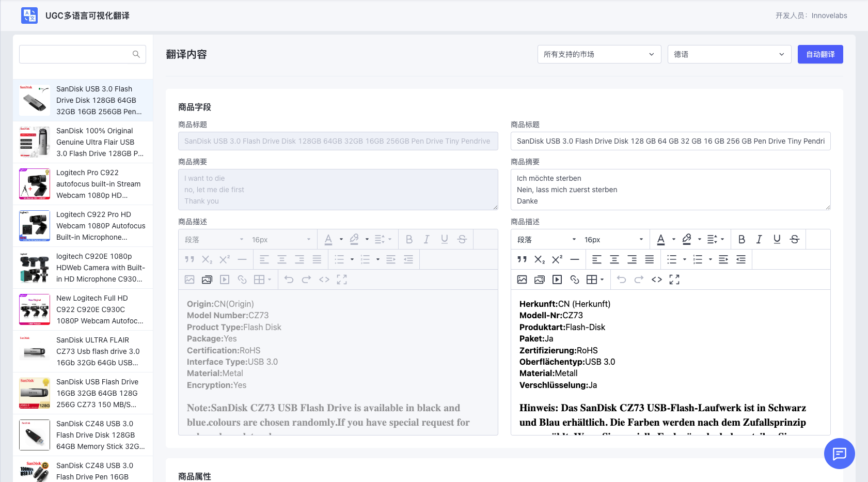Click the table grid icon in right editor
The width and height of the screenshot is (868, 482).
click(x=592, y=279)
